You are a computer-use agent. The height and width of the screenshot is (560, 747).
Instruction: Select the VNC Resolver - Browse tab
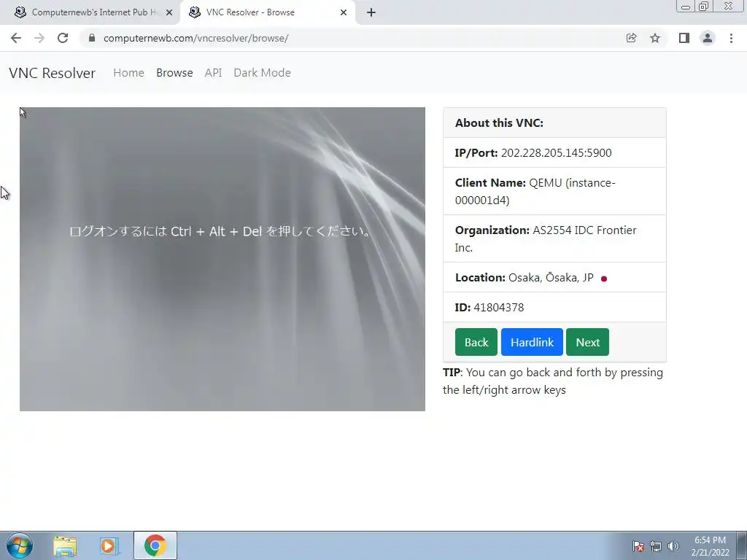pyautogui.click(x=267, y=12)
